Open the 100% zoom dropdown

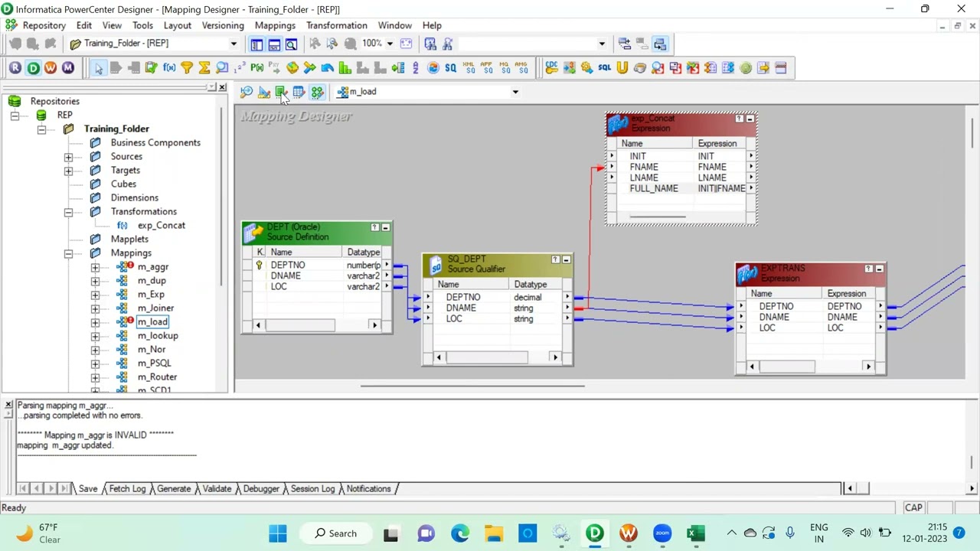pos(390,44)
